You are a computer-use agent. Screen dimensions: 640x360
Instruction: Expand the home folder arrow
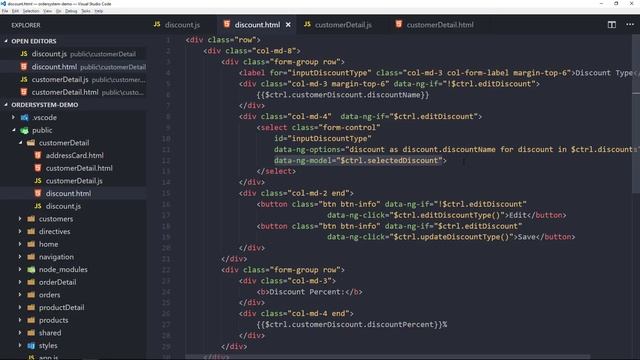(x=20, y=244)
